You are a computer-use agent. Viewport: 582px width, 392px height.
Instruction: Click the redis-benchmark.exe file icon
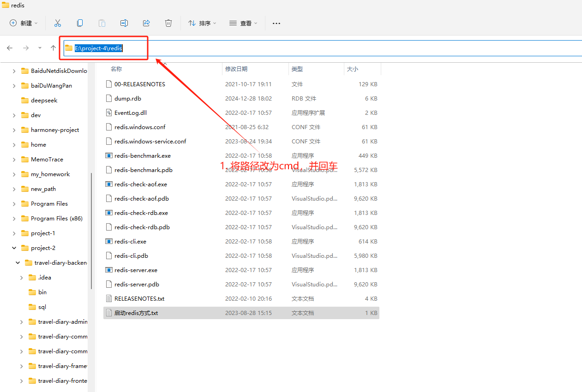coord(109,155)
